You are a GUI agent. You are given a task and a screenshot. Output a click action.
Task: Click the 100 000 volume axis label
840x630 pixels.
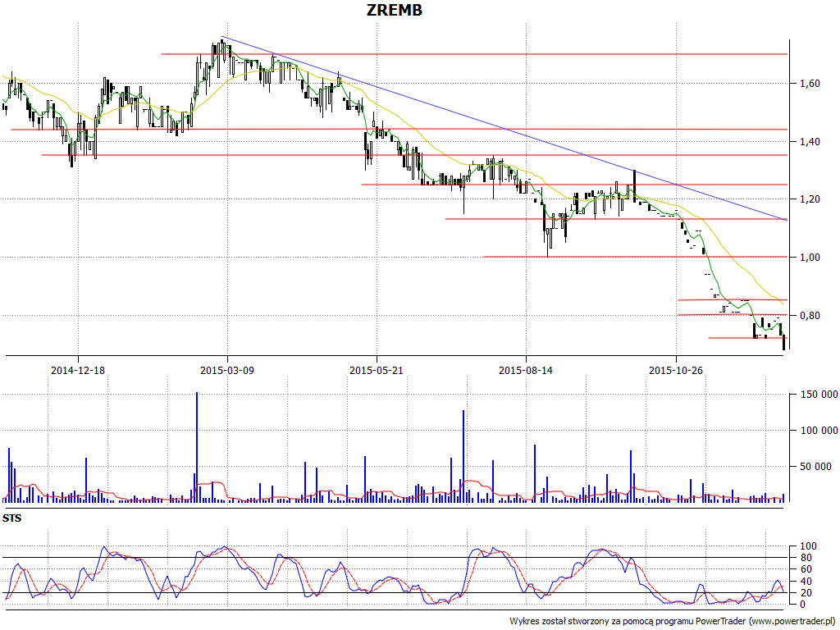point(819,430)
